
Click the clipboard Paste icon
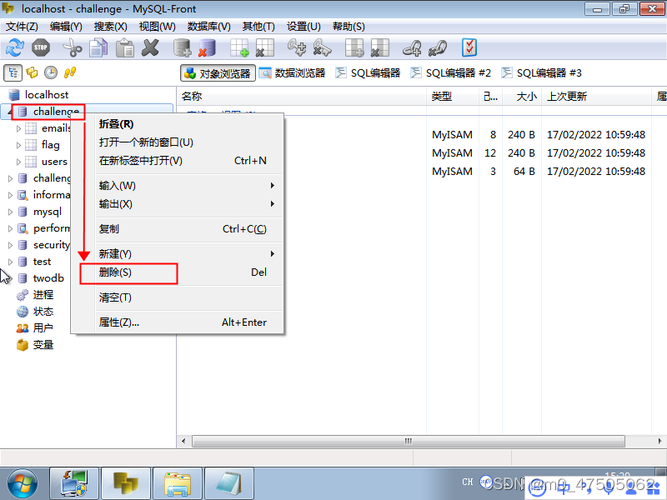pyautogui.click(x=125, y=48)
